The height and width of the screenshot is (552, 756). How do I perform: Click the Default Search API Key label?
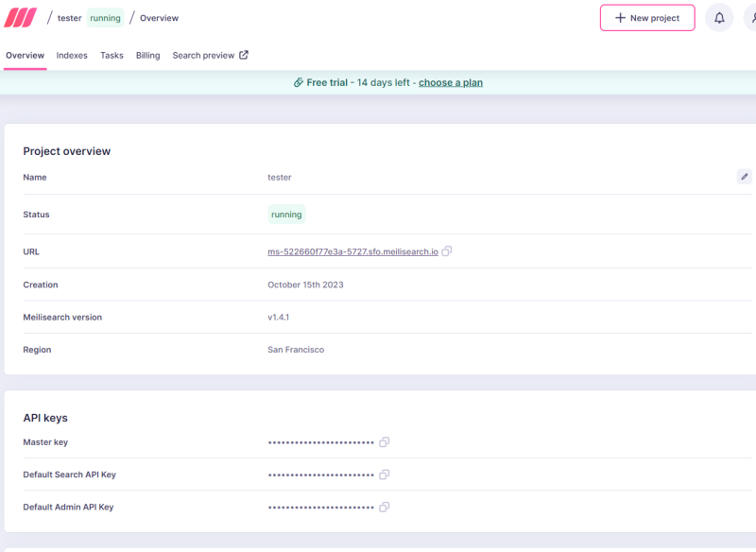(x=69, y=474)
